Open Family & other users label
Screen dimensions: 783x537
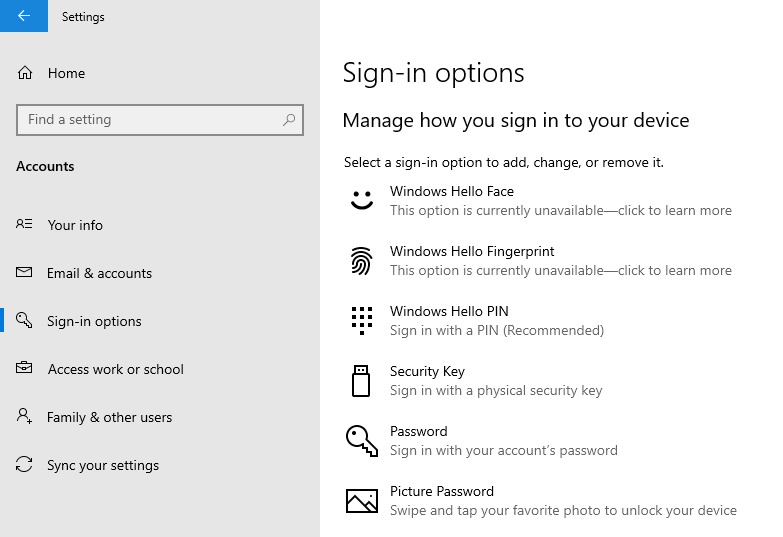[x=109, y=417]
